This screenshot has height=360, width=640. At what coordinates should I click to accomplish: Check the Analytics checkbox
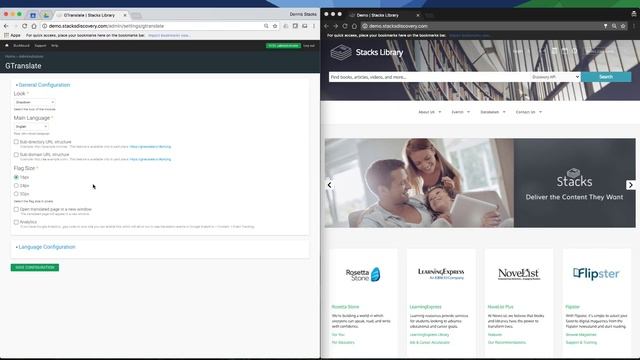click(x=16, y=222)
